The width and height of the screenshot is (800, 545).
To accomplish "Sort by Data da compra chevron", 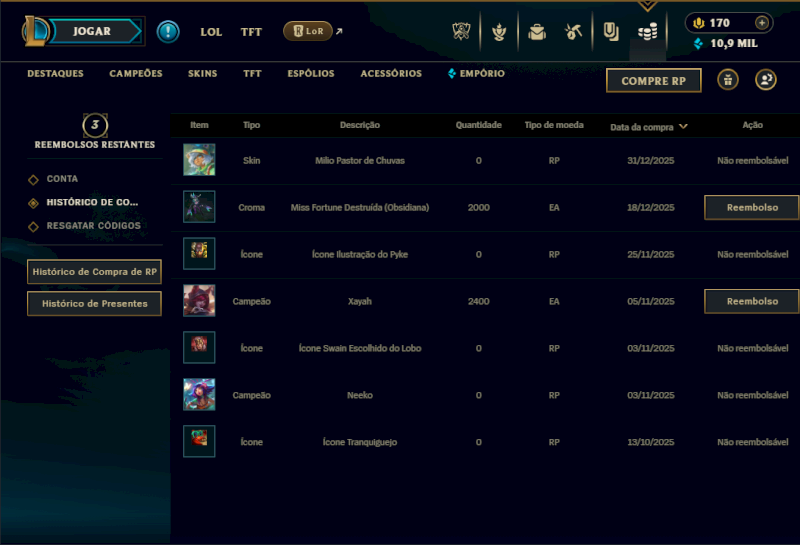I will (683, 126).
